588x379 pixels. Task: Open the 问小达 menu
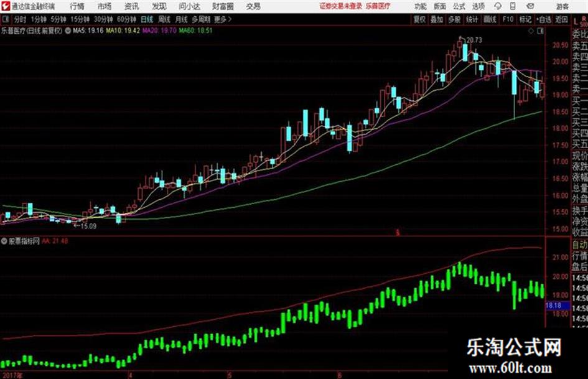coord(189,6)
